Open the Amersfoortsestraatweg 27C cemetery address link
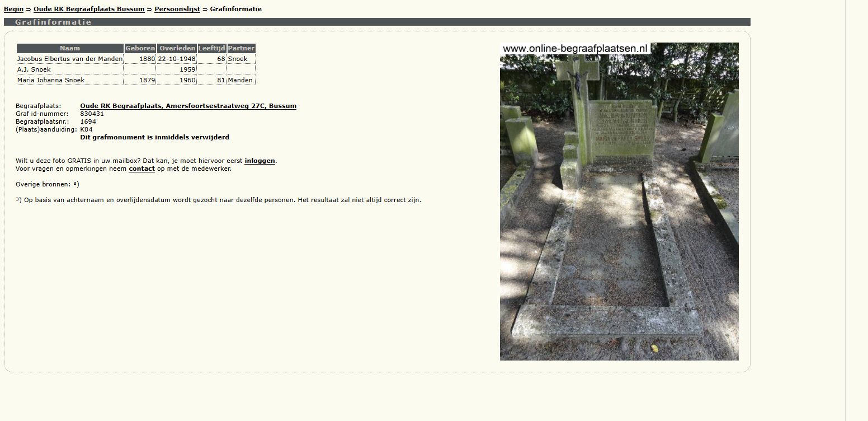The height and width of the screenshot is (421, 868). [188, 106]
